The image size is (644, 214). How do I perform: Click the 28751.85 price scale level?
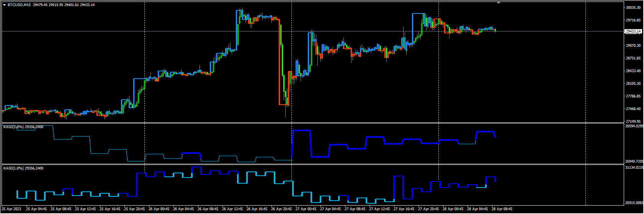click(x=633, y=58)
